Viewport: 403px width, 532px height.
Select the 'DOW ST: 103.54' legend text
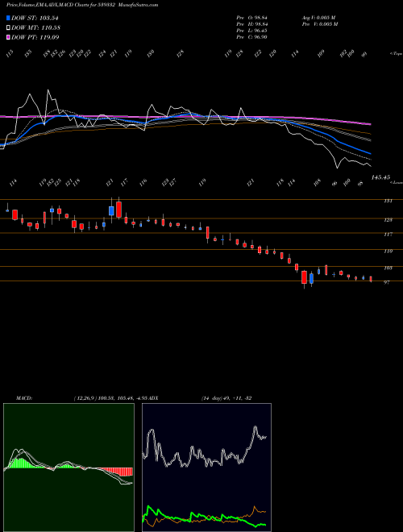click(35, 18)
